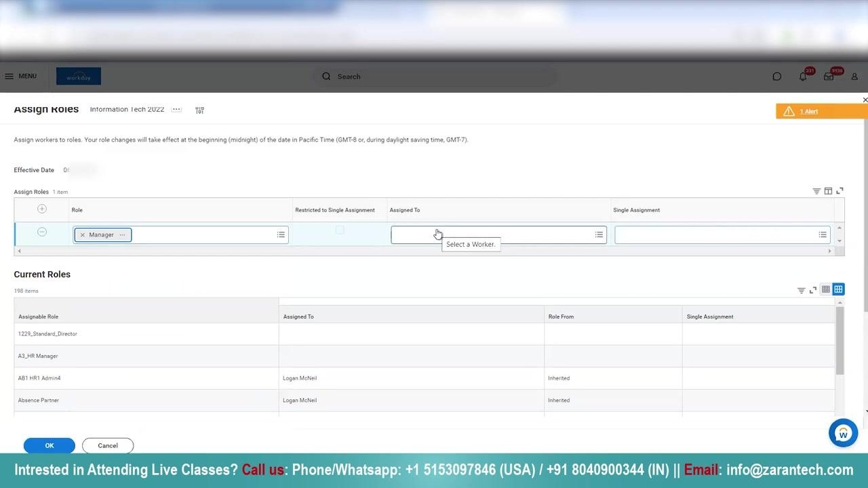Remove Manager chip using its X
Image resolution: width=868 pixels, height=488 pixels.
pos(82,235)
